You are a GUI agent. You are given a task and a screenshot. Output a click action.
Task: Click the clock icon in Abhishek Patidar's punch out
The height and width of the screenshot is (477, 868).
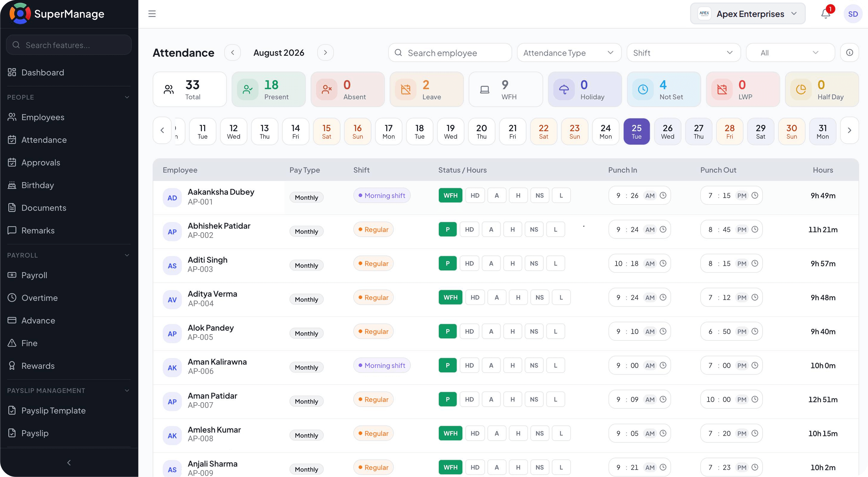click(x=755, y=229)
